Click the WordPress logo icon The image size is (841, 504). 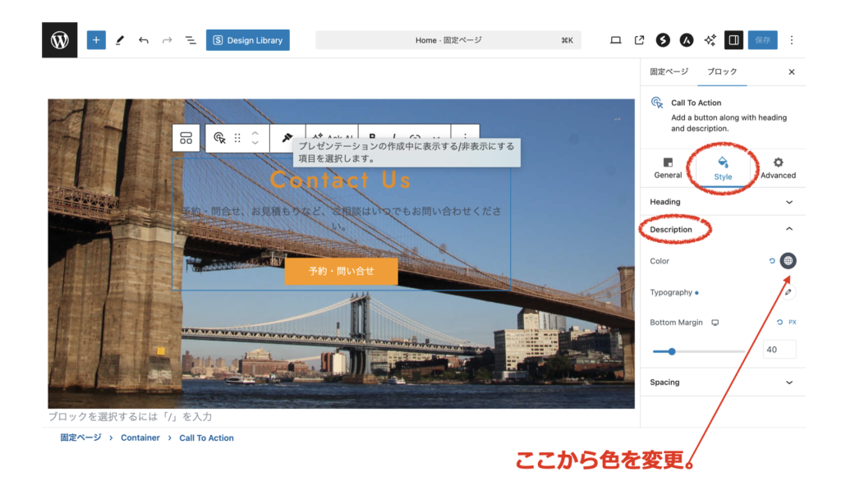(x=59, y=39)
